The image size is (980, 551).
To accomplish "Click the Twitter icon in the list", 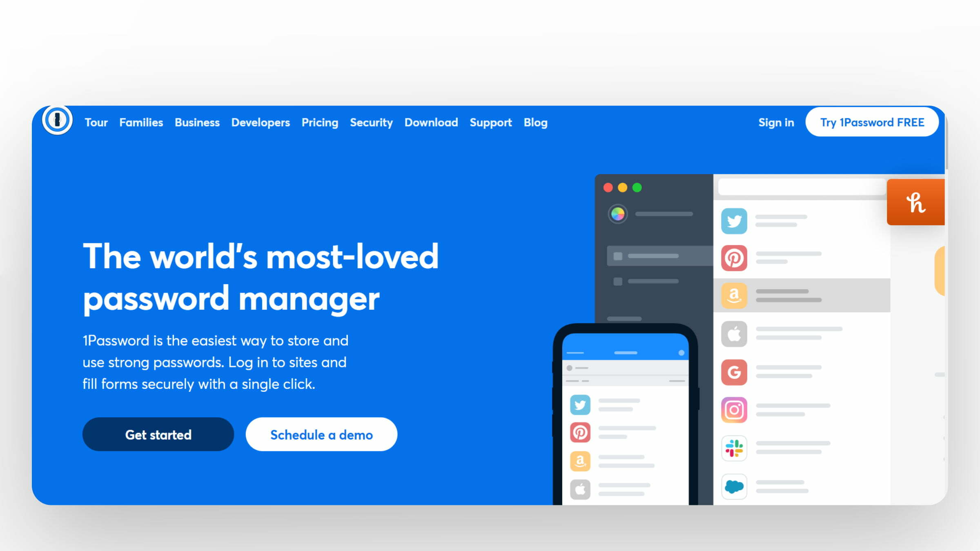I will point(734,221).
